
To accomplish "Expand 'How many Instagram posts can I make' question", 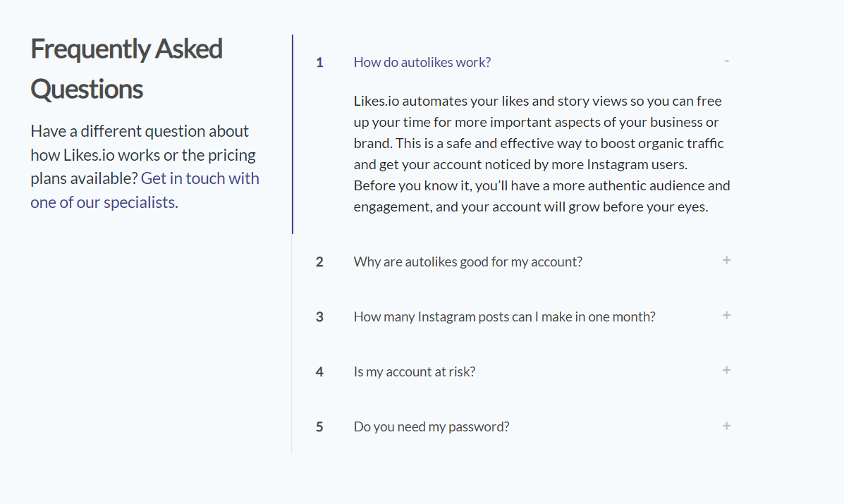I will 504,316.
